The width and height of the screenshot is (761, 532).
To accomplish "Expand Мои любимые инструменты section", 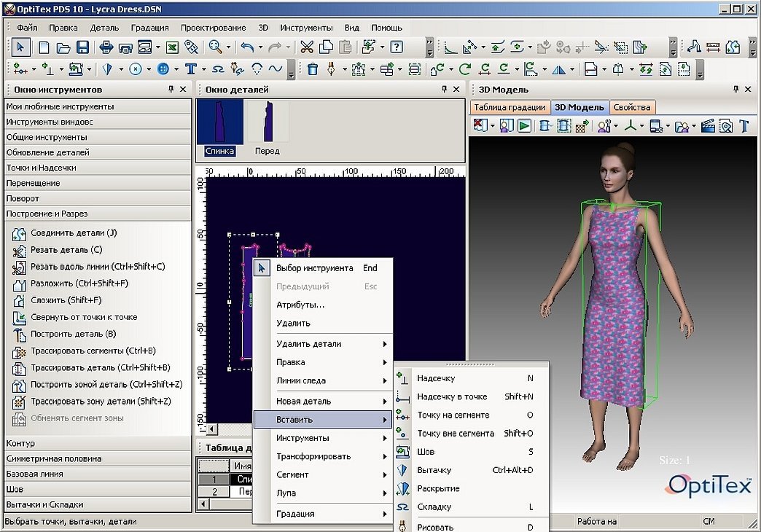I will (x=98, y=107).
